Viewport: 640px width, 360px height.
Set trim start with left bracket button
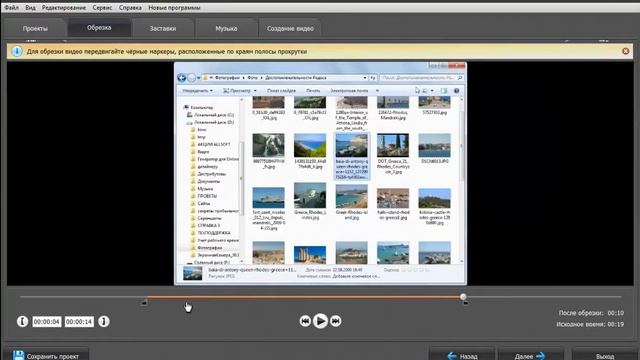(22, 322)
